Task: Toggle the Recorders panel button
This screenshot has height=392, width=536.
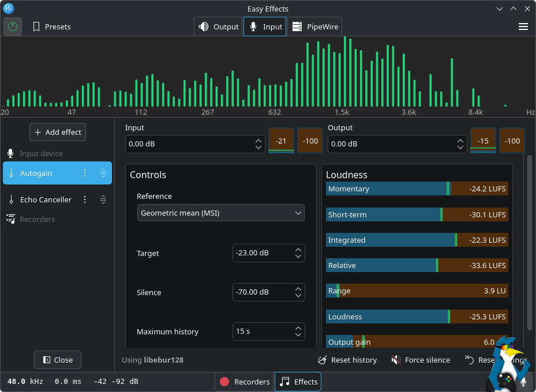Action: coord(245,382)
